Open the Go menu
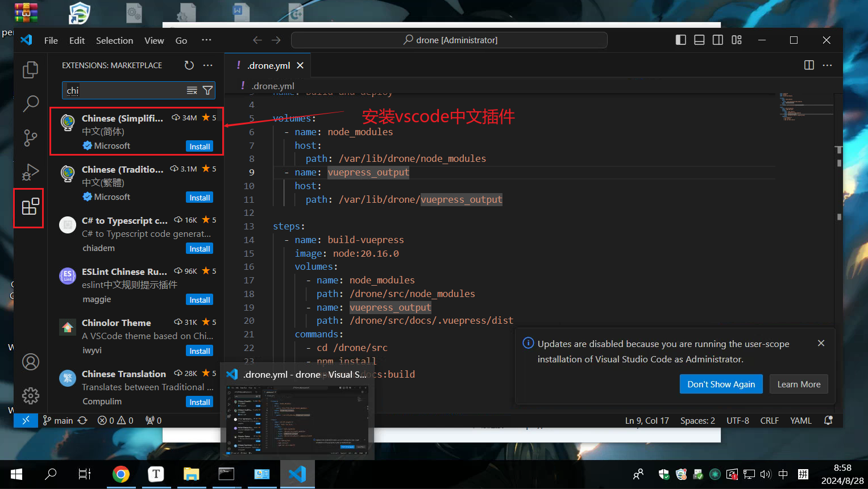Image resolution: width=868 pixels, height=489 pixels. (x=181, y=40)
